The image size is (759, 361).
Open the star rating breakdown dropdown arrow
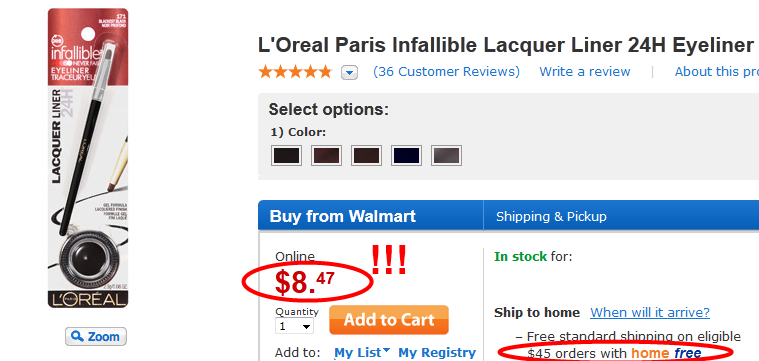point(349,73)
